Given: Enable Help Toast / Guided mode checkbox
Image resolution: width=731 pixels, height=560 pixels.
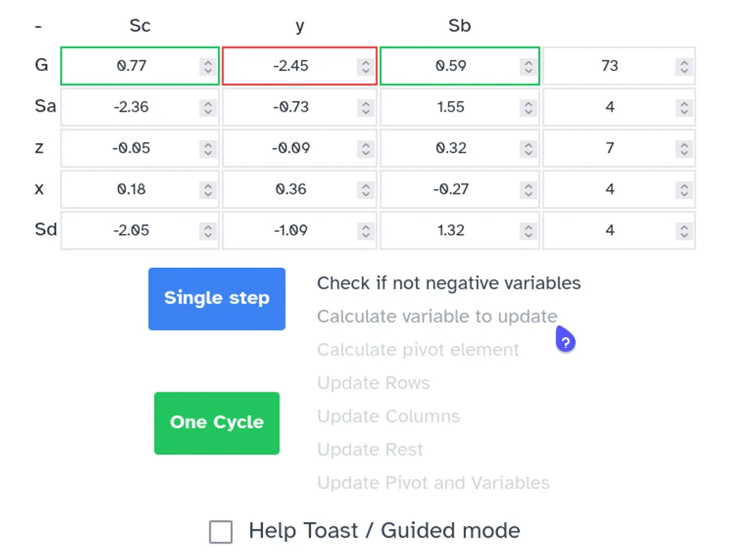Looking at the screenshot, I should click(x=221, y=532).
